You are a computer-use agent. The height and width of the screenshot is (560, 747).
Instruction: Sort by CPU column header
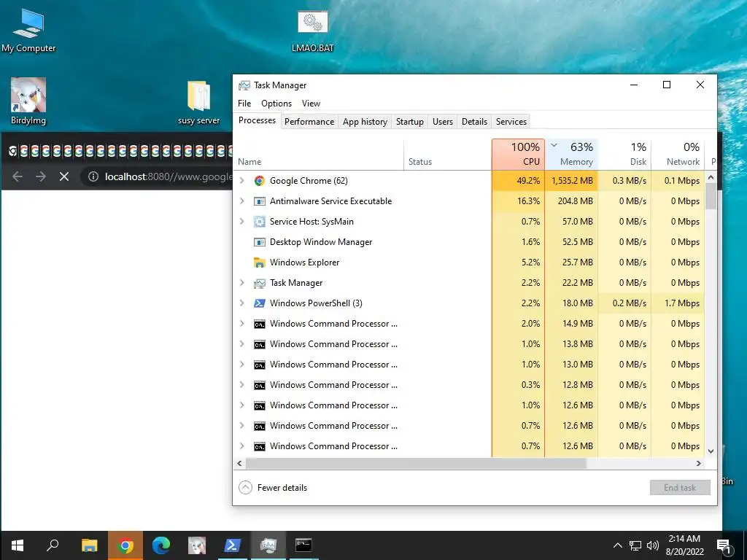(519, 155)
